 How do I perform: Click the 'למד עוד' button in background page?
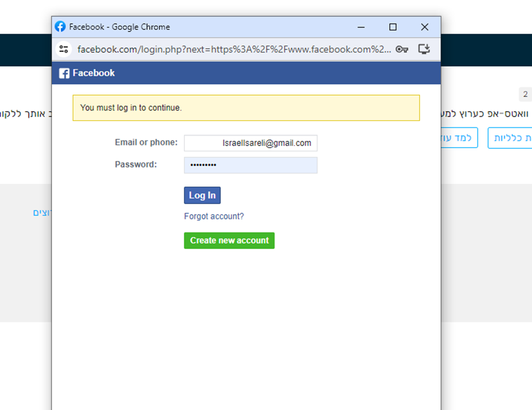[459, 138]
